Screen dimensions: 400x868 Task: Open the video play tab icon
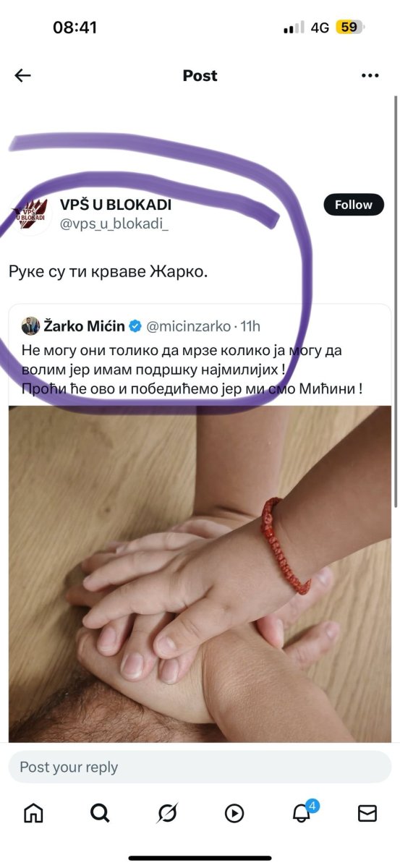coord(234,813)
